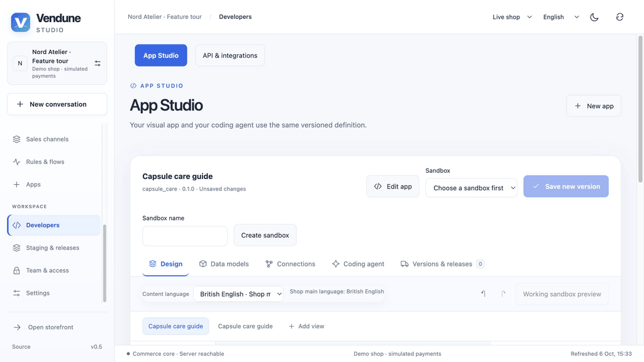Open Apps section in sidebar

coord(54,184)
